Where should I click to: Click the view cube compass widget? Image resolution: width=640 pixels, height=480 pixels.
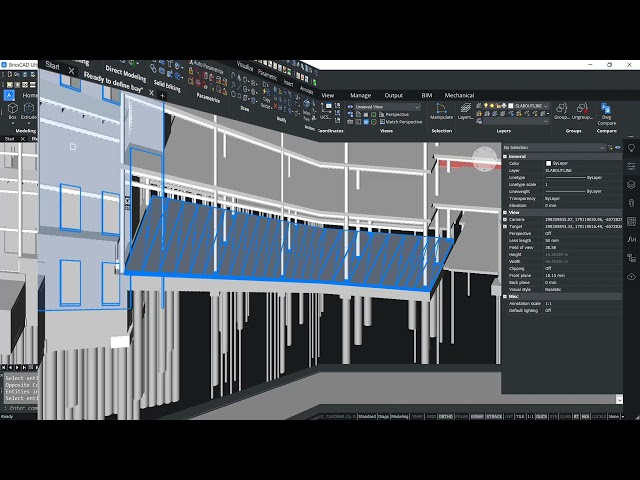click(x=485, y=159)
